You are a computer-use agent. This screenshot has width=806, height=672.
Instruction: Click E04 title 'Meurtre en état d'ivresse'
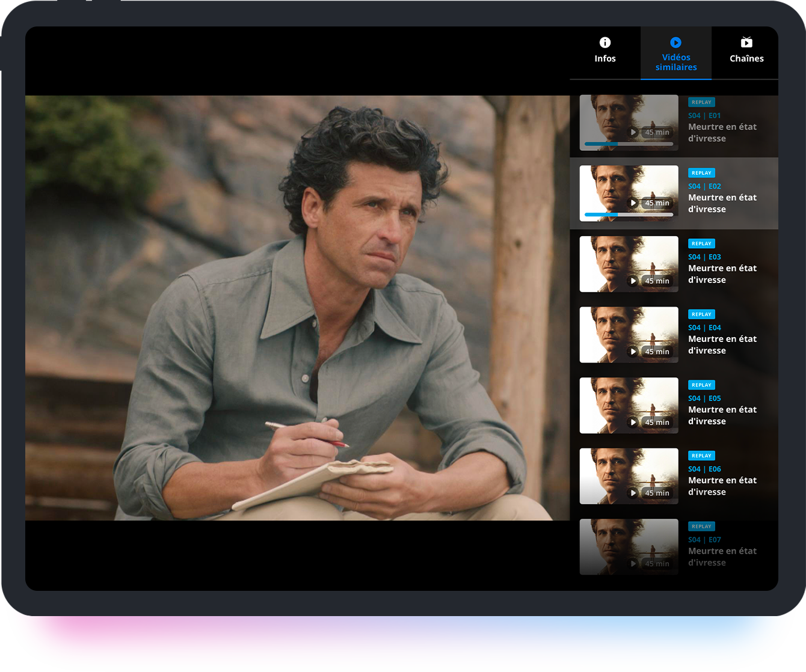722,345
